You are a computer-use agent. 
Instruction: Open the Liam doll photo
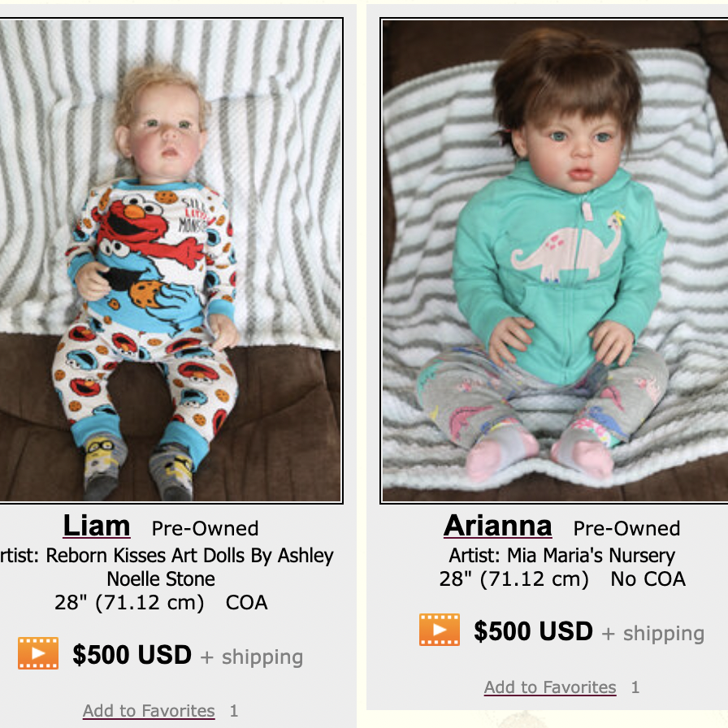click(170, 260)
